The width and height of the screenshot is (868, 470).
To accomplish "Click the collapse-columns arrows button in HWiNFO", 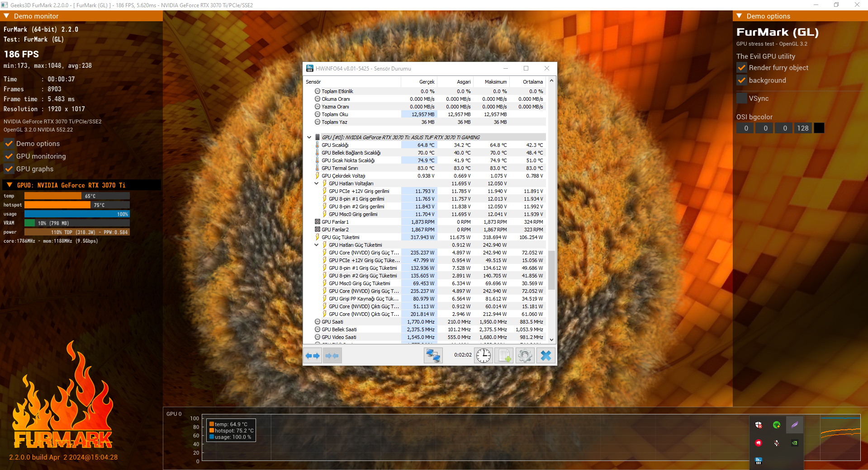I will pos(332,356).
